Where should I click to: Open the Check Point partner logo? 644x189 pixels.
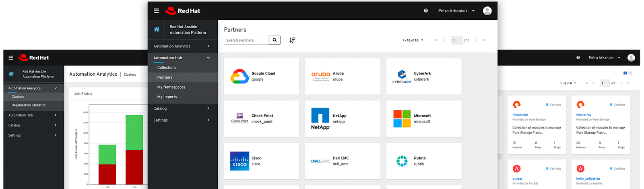pos(239,118)
